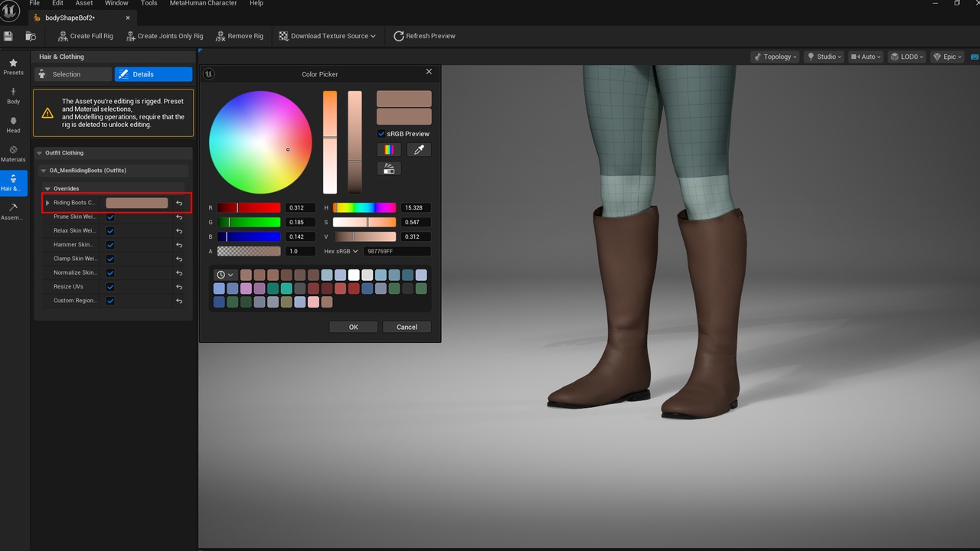Click Create Joints Only Rig button
The height and width of the screenshot is (551, 980).
[x=164, y=36]
